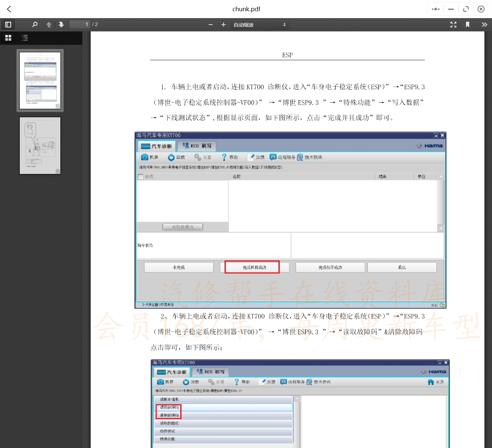Image resolution: width=492 pixels, height=448 pixels.
Task: Go to the previous page
Action: click(x=49, y=24)
